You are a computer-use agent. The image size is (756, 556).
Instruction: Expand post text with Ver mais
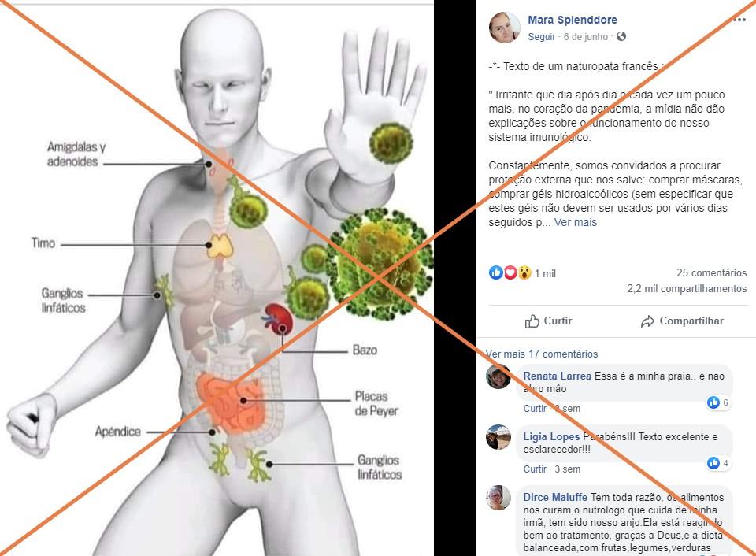coord(576,222)
